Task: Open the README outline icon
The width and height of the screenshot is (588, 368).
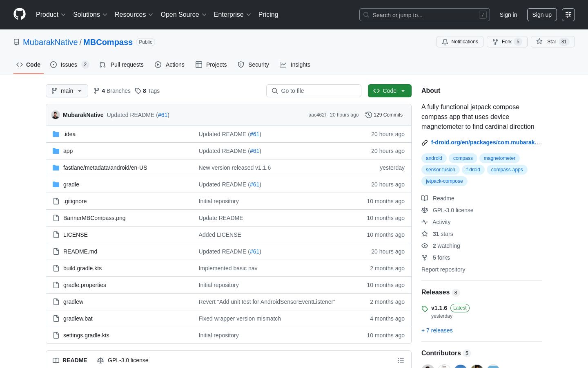Action: pyautogui.click(x=401, y=361)
